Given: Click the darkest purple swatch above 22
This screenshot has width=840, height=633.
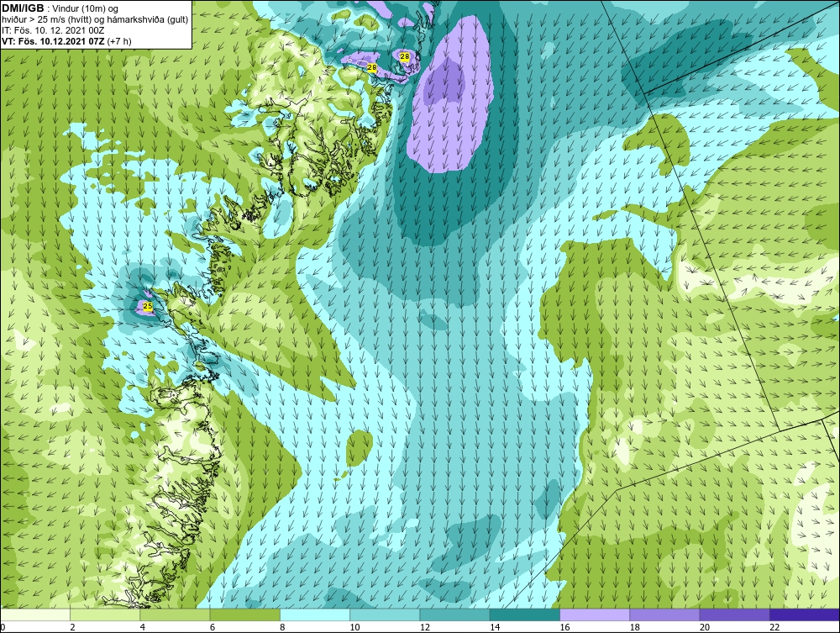Looking at the screenshot, I should pyautogui.click(x=805, y=615).
